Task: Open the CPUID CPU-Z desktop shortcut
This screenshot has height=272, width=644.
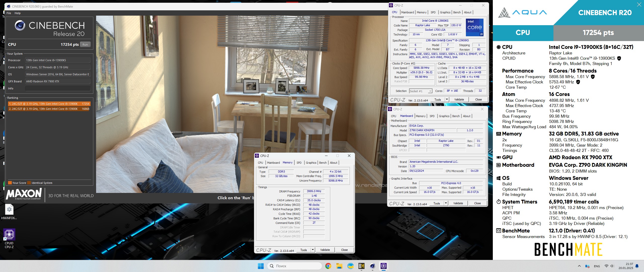Action: pos(9,238)
